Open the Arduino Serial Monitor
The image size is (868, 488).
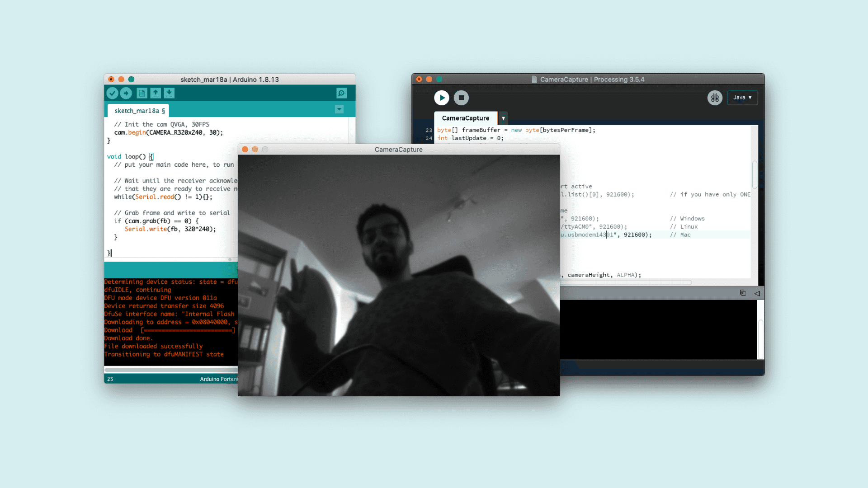click(x=342, y=93)
